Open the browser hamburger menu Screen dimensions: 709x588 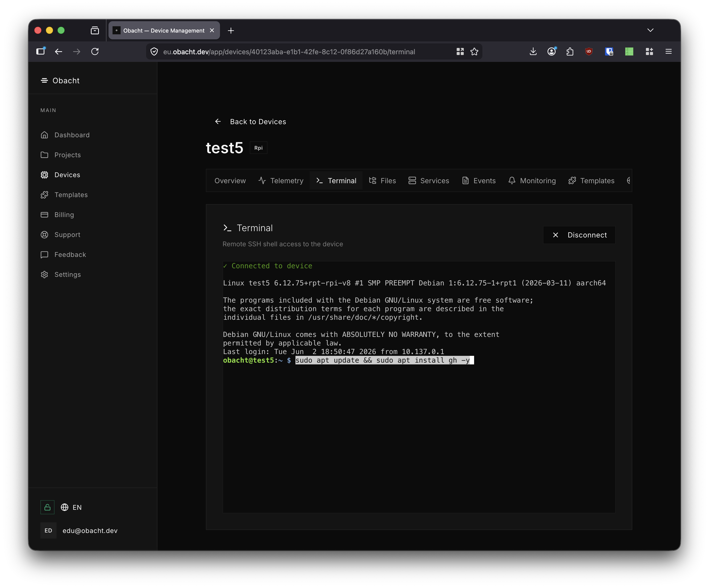click(x=668, y=51)
